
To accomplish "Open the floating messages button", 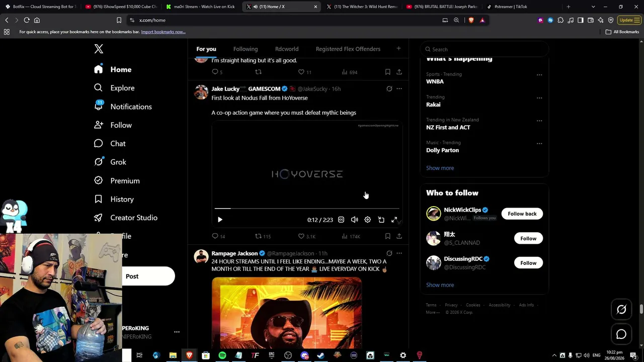I will click(621, 334).
